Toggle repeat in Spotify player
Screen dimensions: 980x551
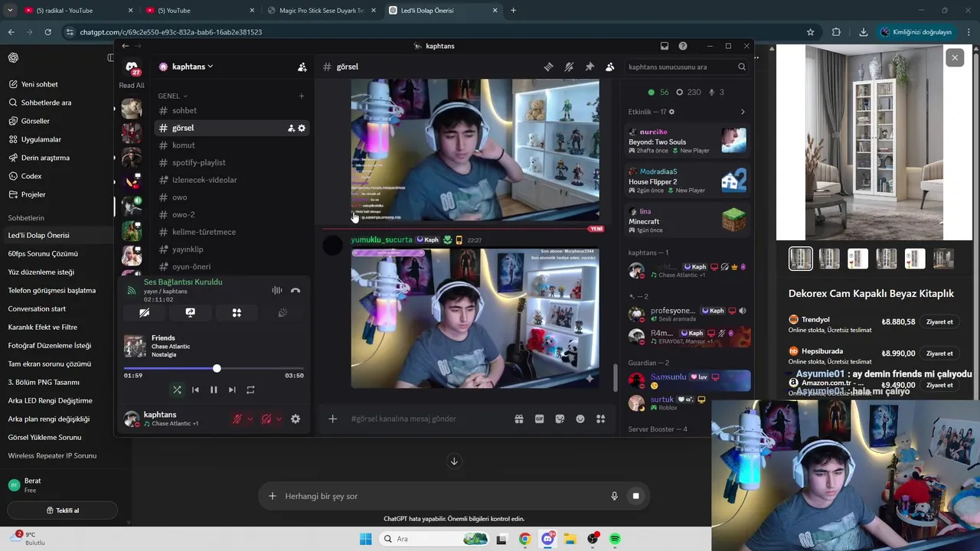(250, 390)
